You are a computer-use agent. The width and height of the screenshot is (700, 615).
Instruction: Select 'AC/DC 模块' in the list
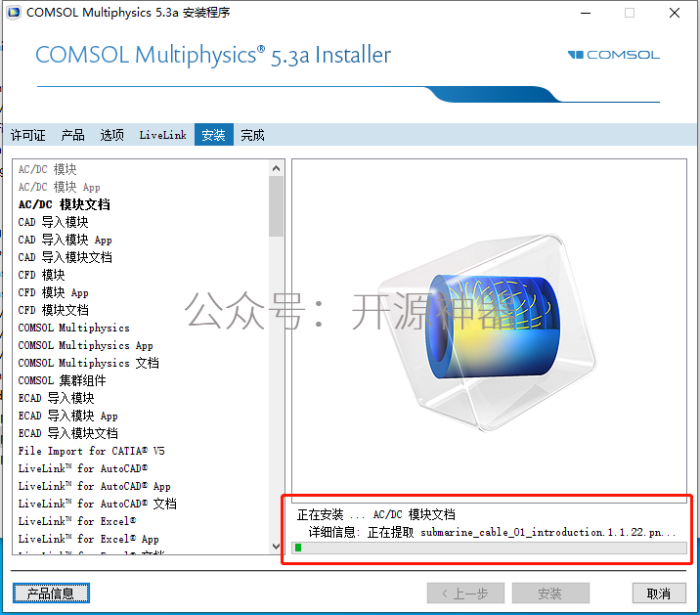point(47,169)
